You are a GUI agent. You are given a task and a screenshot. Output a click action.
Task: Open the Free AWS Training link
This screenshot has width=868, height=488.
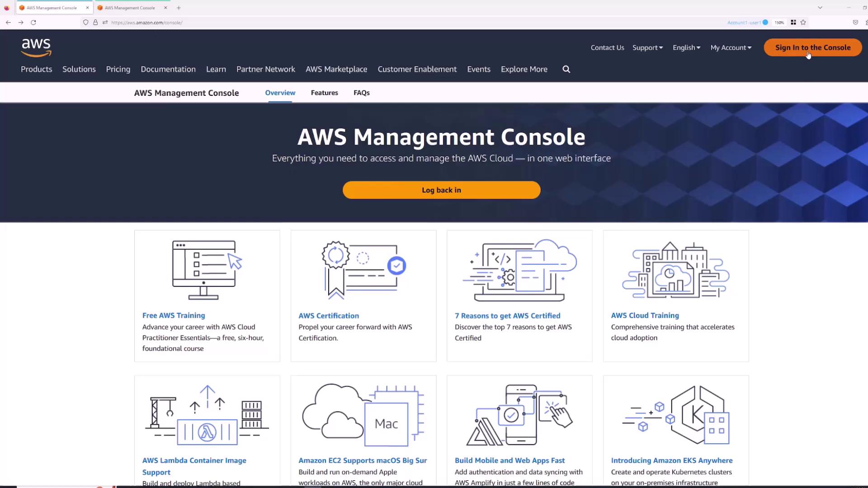pyautogui.click(x=174, y=315)
